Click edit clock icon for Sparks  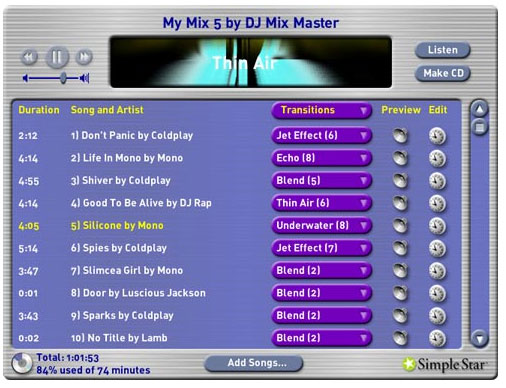point(437,316)
